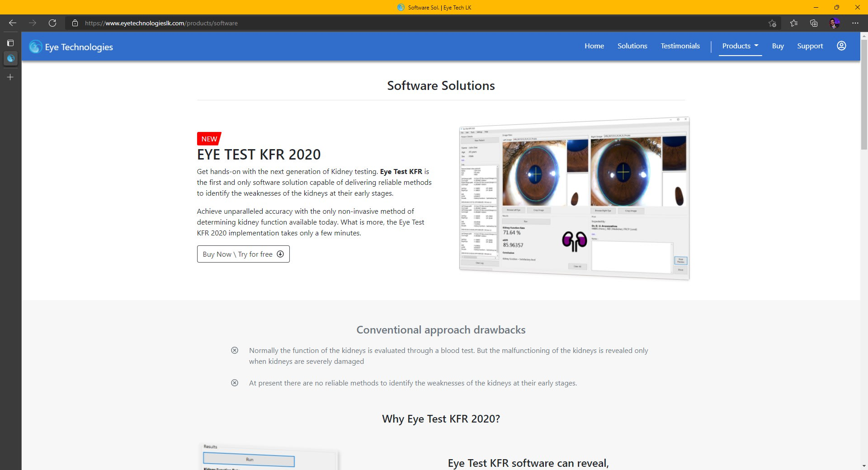The width and height of the screenshot is (868, 470).
Task: Open the browser profile avatar
Action: pos(835,23)
